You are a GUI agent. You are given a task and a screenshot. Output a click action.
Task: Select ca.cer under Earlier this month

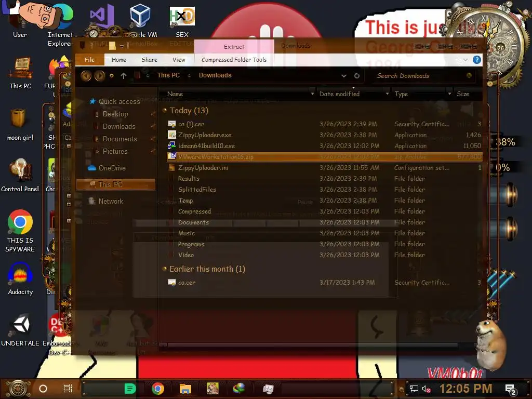coord(324,283)
